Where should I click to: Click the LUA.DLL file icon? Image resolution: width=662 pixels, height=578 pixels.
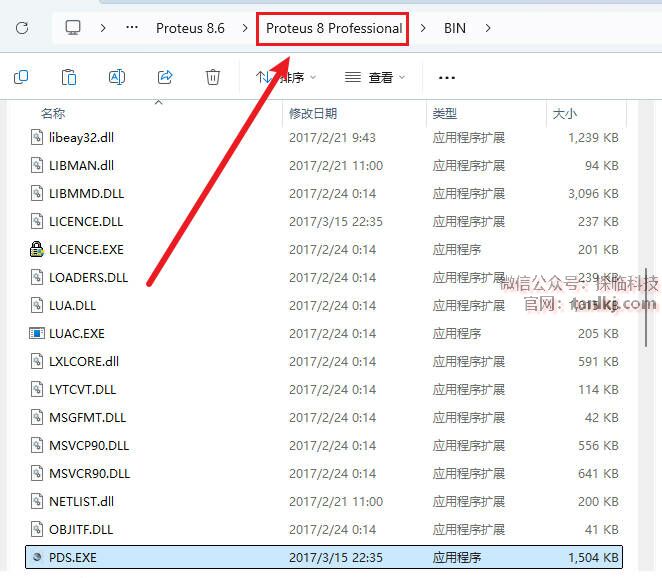click(x=37, y=306)
